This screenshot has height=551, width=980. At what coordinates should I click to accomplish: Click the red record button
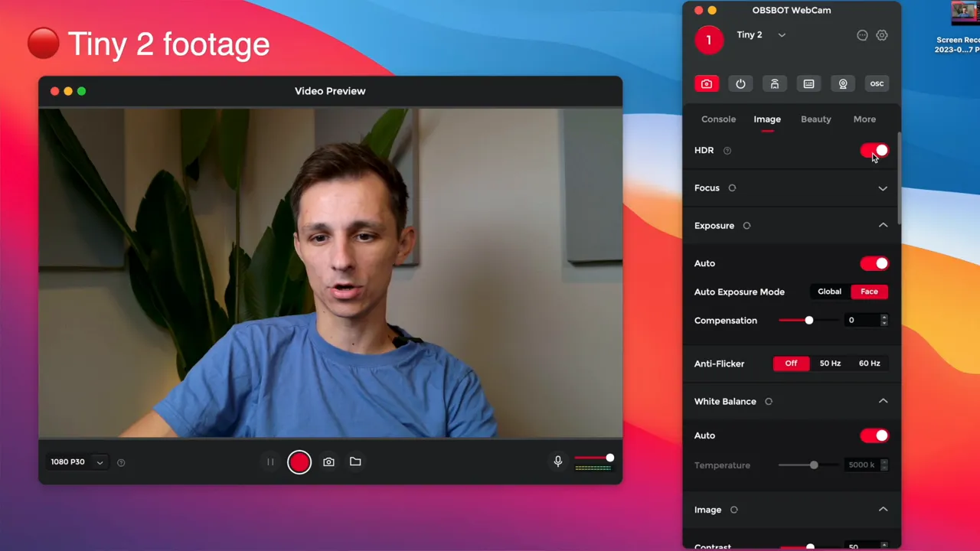tap(299, 462)
